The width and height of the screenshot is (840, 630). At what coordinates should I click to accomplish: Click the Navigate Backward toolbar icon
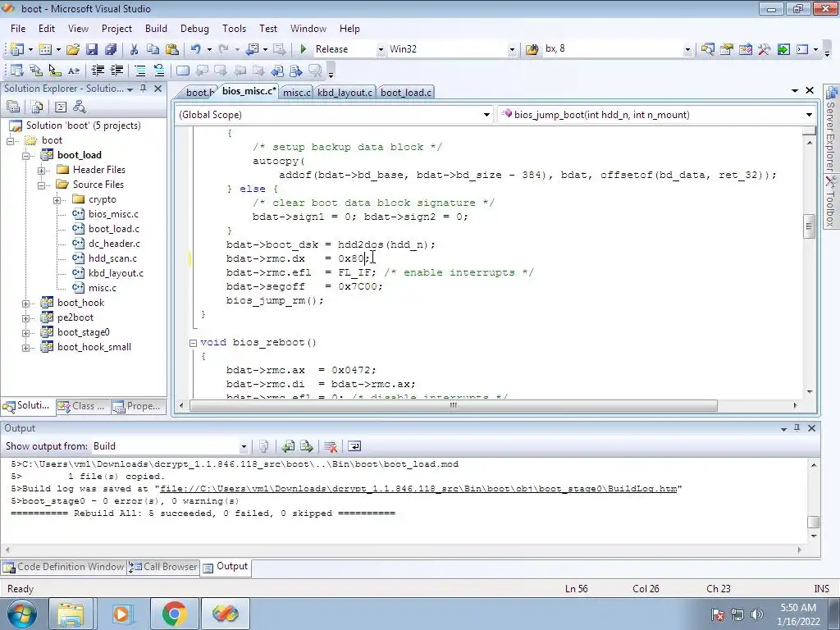pos(252,49)
